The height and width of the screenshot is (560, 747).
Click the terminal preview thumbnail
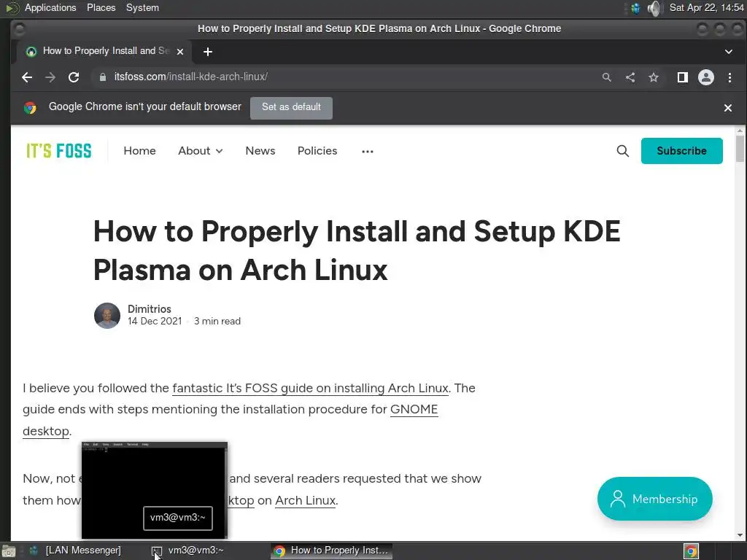155,491
